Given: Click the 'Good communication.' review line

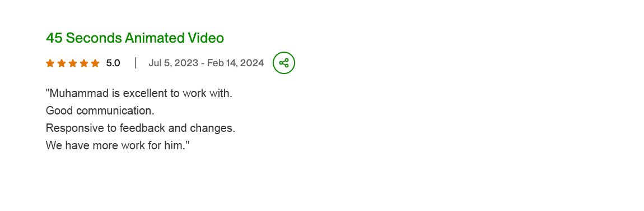Looking at the screenshot, I should 100,111.
